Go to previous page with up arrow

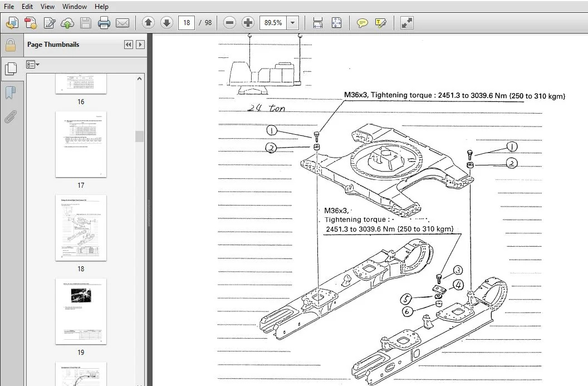[x=149, y=23]
